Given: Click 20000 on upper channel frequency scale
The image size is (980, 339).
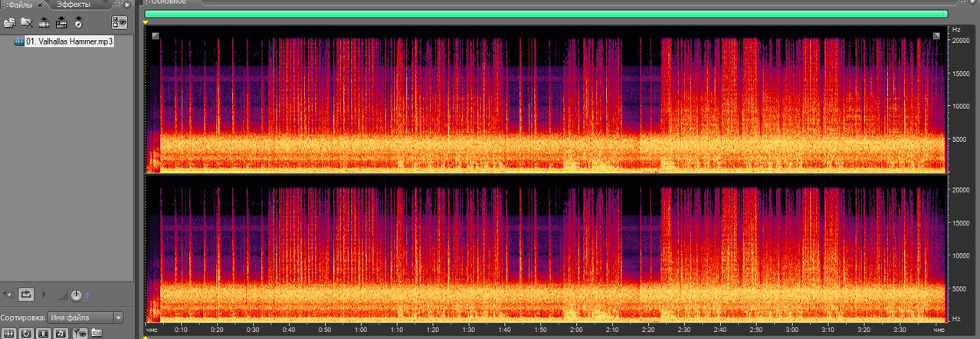Looking at the screenshot, I should pyautogui.click(x=962, y=40).
